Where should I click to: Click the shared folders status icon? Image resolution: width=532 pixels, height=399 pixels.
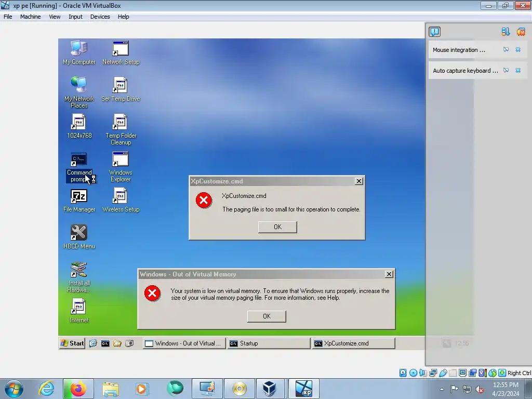click(453, 373)
